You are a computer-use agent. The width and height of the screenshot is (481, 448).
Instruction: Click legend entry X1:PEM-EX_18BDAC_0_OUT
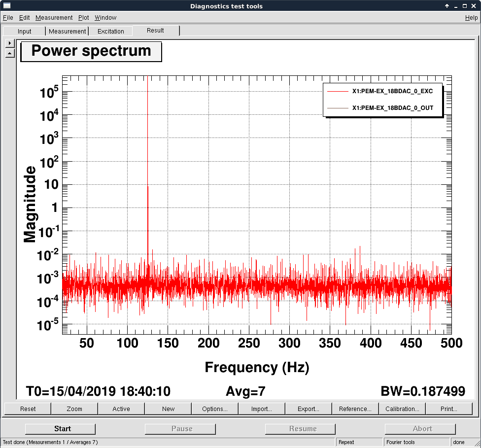pyautogui.click(x=393, y=108)
